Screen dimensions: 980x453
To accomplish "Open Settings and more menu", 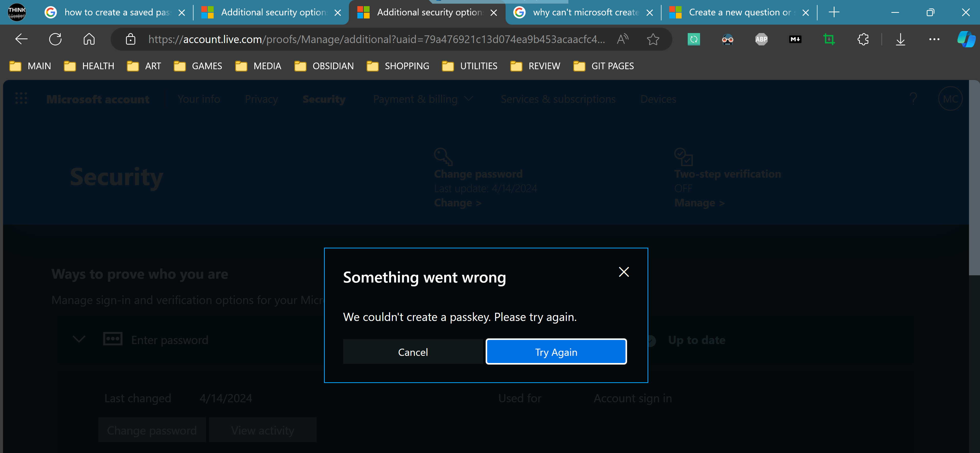I will coord(934,39).
